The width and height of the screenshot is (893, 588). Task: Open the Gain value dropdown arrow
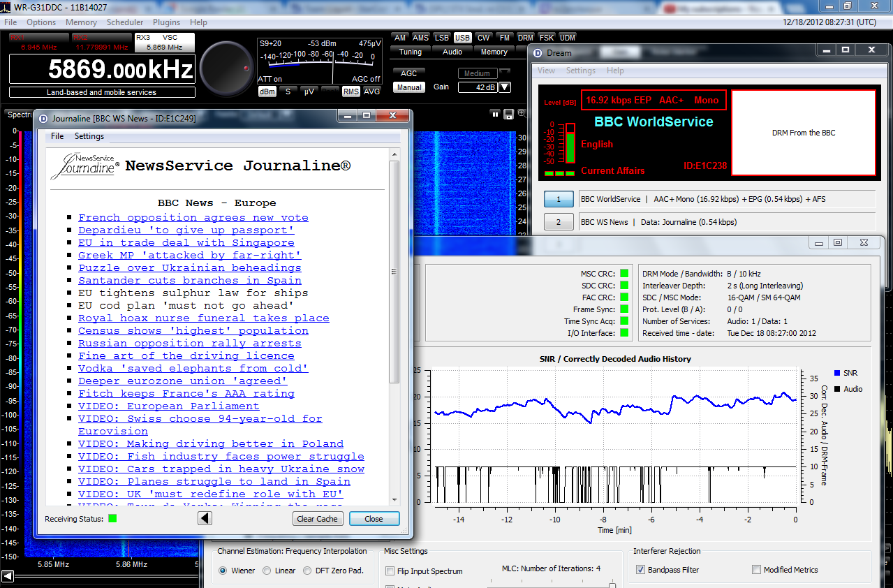click(505, 87)
